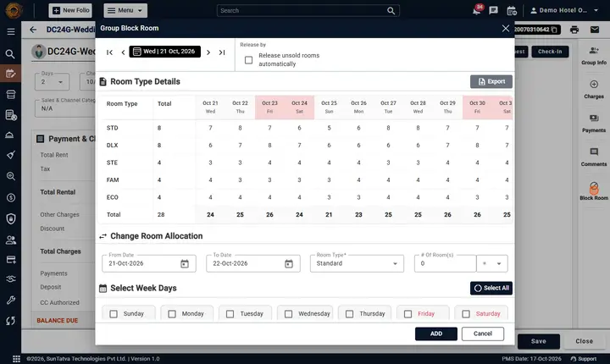The image size is (610, 364).
Task: Enable Release unsold rooms automatically checkbox
Action: pyautogui.click(x=248, y=60)
